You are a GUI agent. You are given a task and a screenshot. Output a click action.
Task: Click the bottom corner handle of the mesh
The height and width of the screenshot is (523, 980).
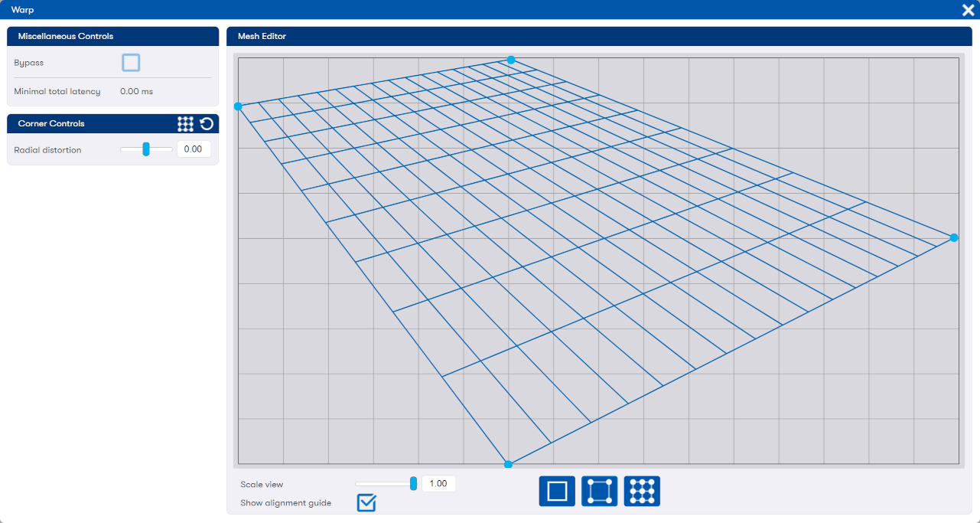pyautogui.click(x=508, y=464)
